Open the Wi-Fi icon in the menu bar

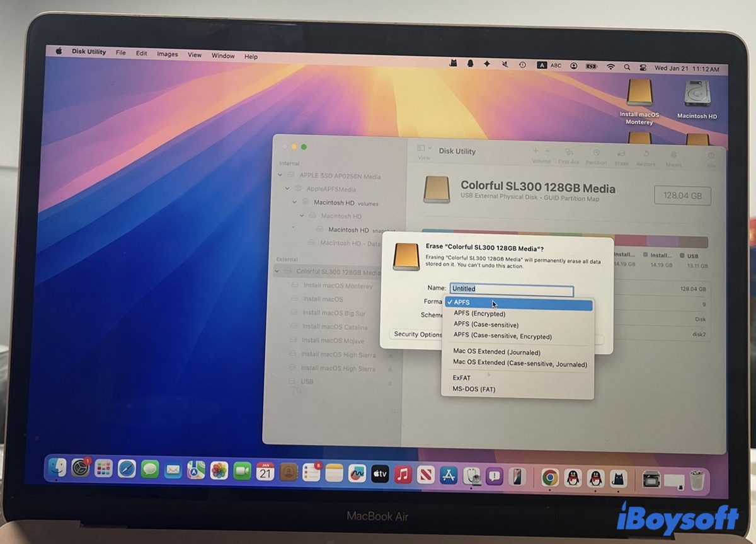pyautogui.click(x=610, y=65)
